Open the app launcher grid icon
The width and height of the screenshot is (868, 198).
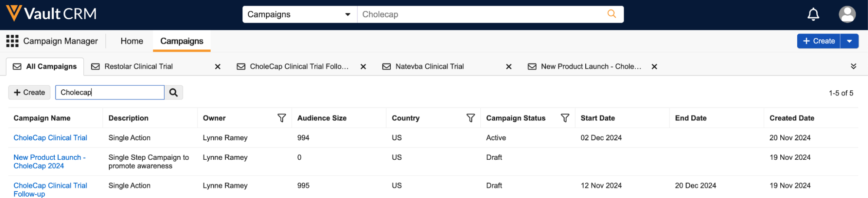(x=12, y=41)
